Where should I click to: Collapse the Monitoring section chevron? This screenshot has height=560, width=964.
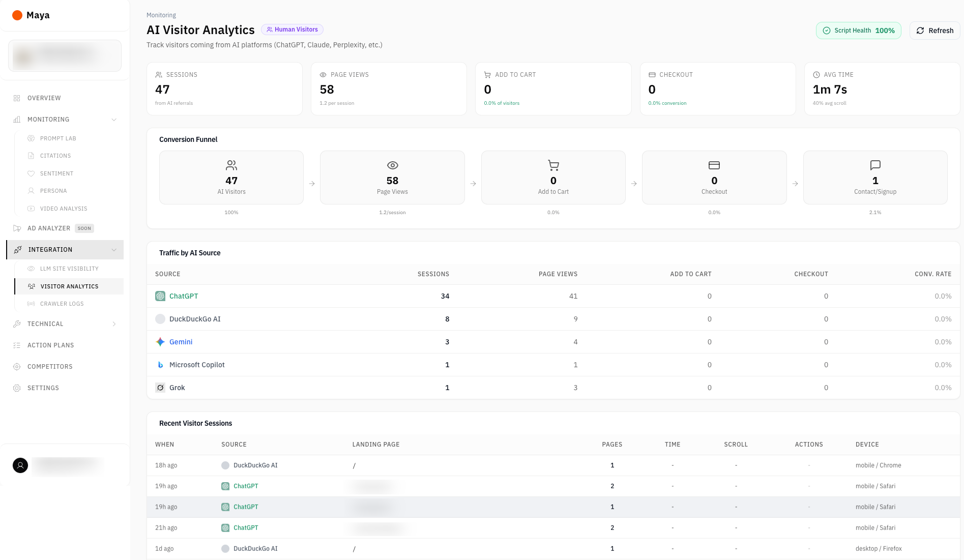point(114,120)
